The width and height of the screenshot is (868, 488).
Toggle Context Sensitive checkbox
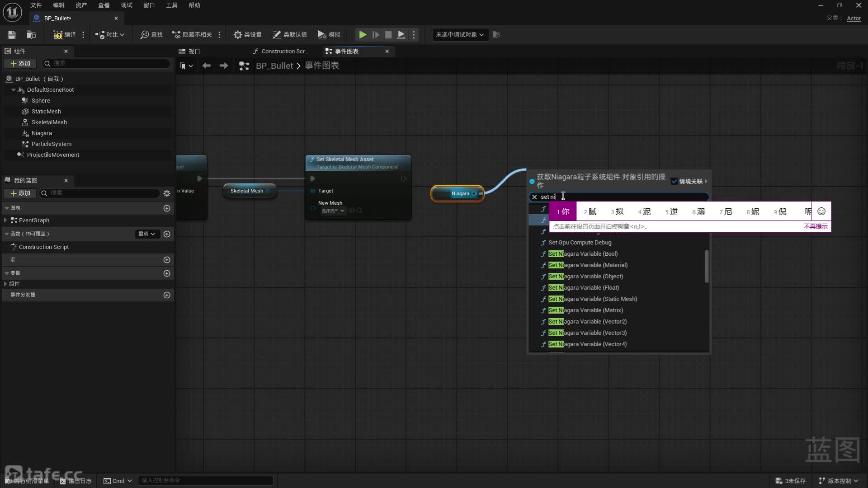click(674, 181)
